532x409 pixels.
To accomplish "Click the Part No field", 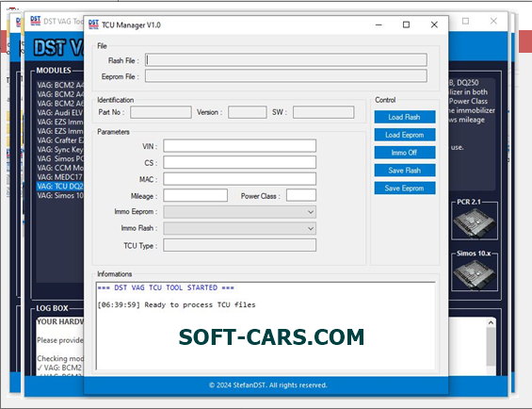I will coord(161,112).
